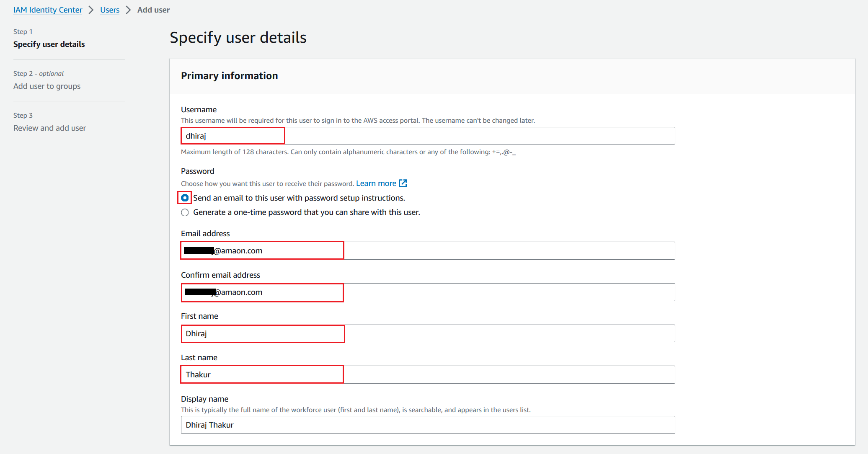Image resolution: width=868 pixels, height=454 pixels.
Task: Open the Learn more password link
Action: click(x=376, y=183)
